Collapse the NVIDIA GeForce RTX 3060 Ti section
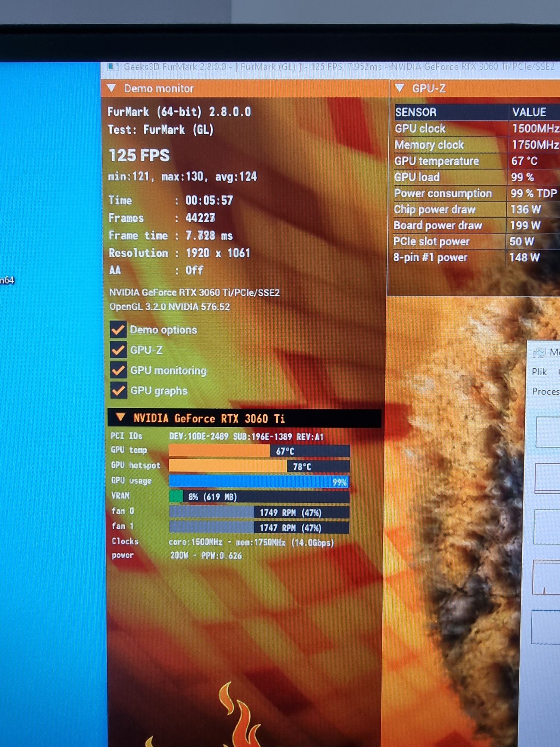Image resolution: width=560 pixels, height=747 pixels. coord(120,417)
